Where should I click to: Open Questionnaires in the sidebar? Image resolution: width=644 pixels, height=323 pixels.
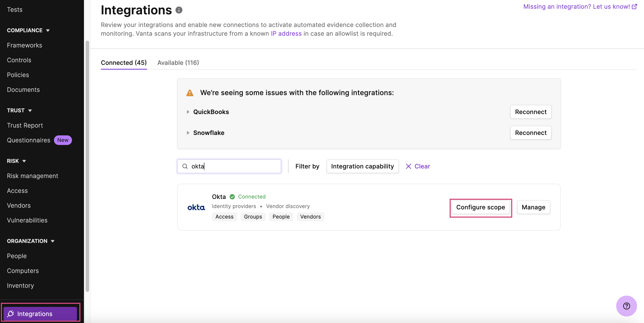coord(28,140)
